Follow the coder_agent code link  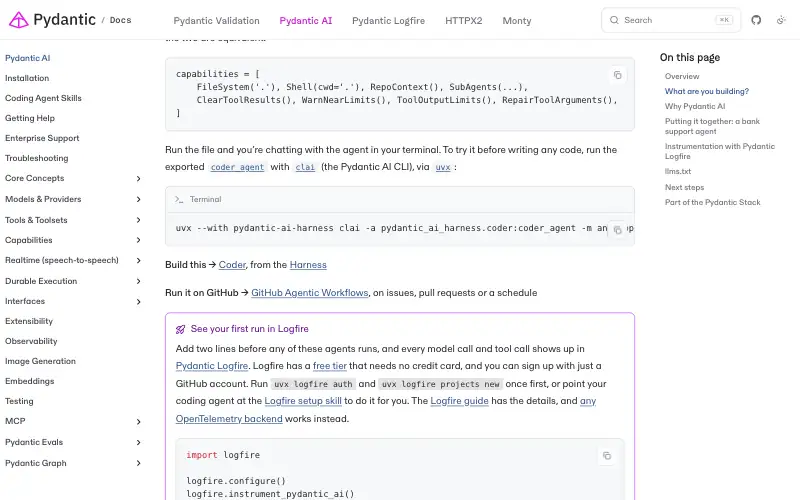point(237,167)
